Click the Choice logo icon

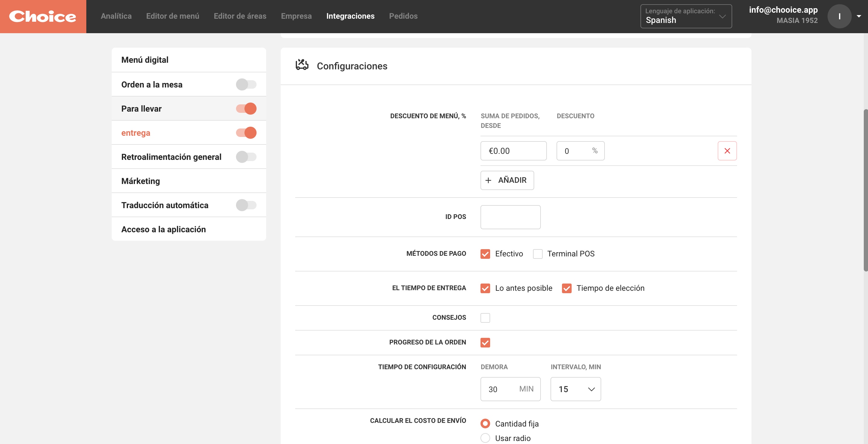click(43, 16)
